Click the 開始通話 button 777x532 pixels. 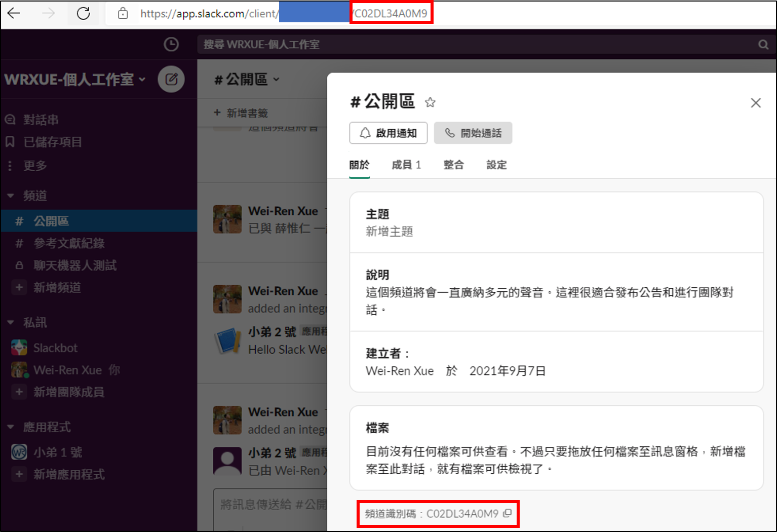[x=473, y=133]
